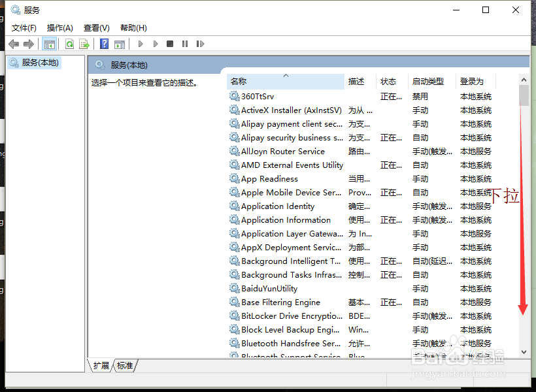The image size is (536, 392).
Task: Start the selected service with the play icon
Action: (x=141, y=44)
